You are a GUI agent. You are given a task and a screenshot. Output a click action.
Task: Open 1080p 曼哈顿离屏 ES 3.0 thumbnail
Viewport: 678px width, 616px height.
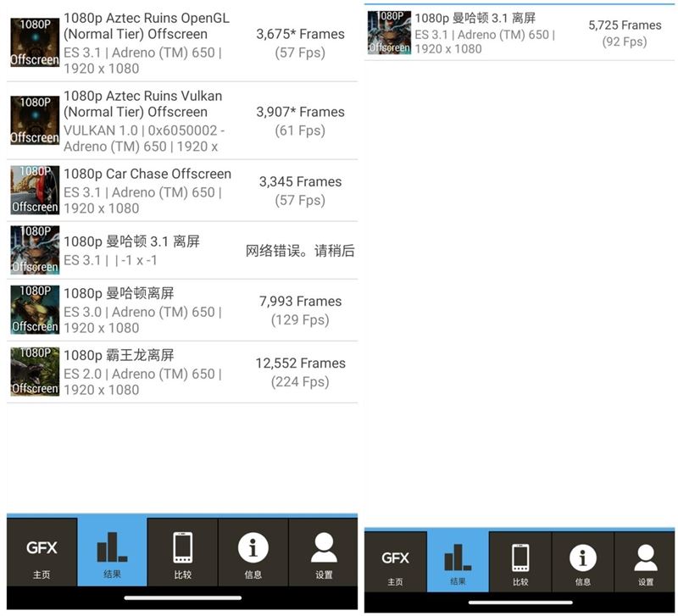(x=35, y=309)
